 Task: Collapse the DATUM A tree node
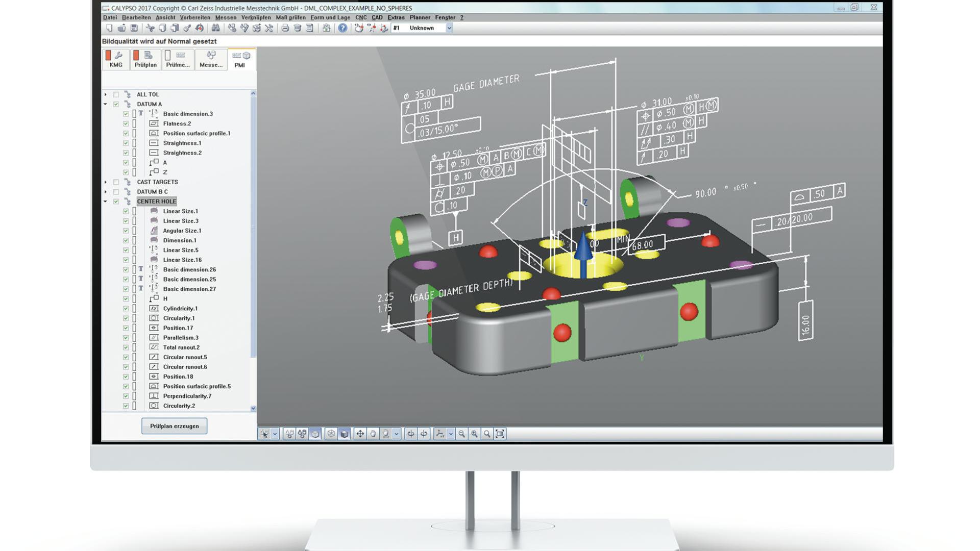point(106,104)
